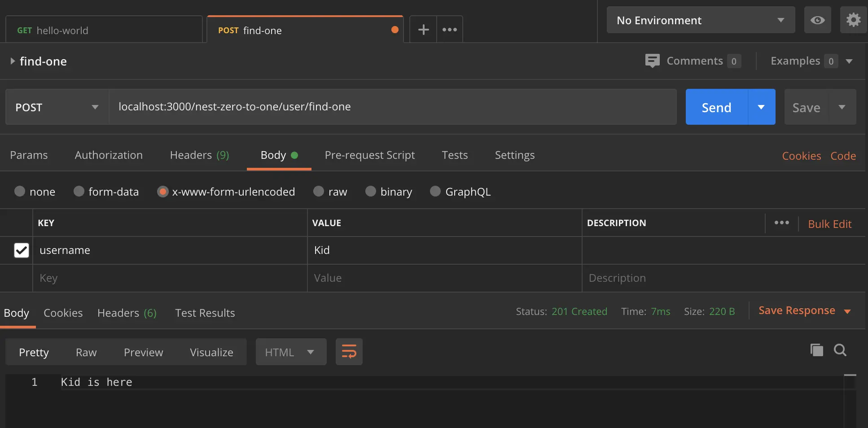The height and width of the screenshot is (428, 868).
Task: Click the empty Description placeholder cell
Action: pos(723,278)
